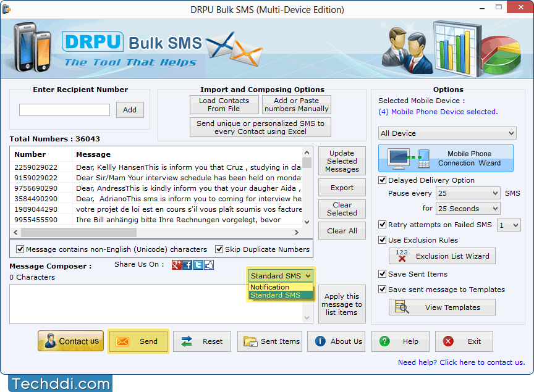The width and height of the screenshot is (534, 392).
Task: Click the folder icon on Sent Items
Action: tap(250, 341)
